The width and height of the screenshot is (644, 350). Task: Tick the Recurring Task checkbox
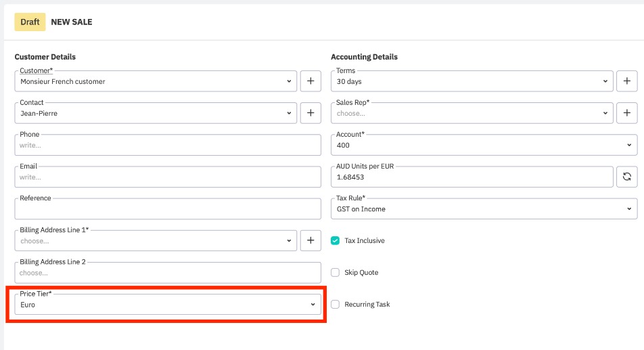coord(335,304)
